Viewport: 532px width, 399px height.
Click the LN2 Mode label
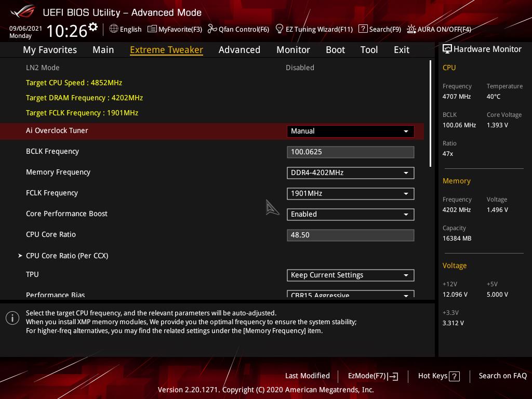(x=43, y=68)
